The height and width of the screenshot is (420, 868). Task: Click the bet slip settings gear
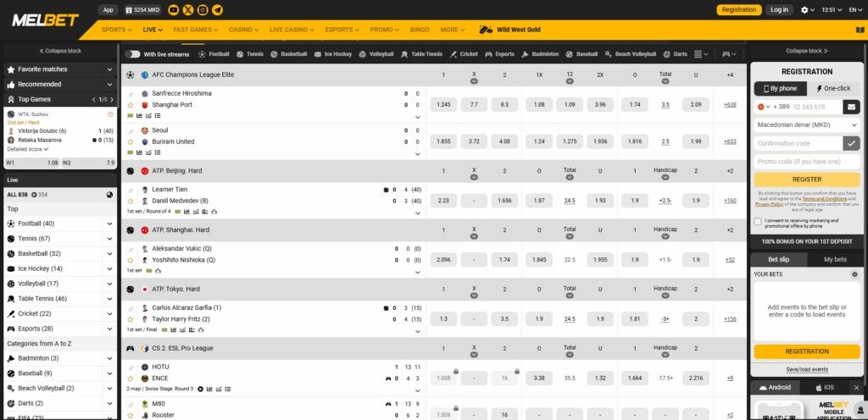(854, 274)
